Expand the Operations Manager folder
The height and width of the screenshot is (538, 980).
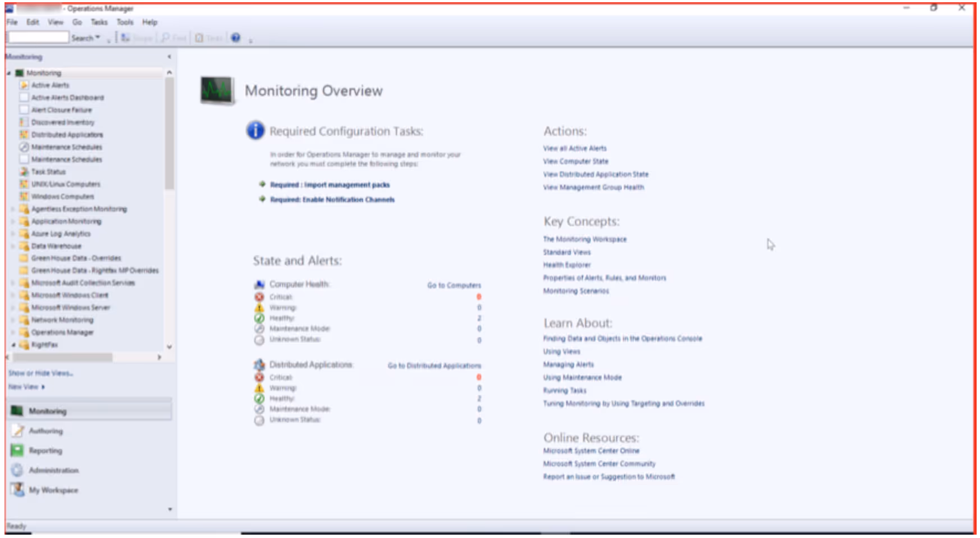[13, 332]
